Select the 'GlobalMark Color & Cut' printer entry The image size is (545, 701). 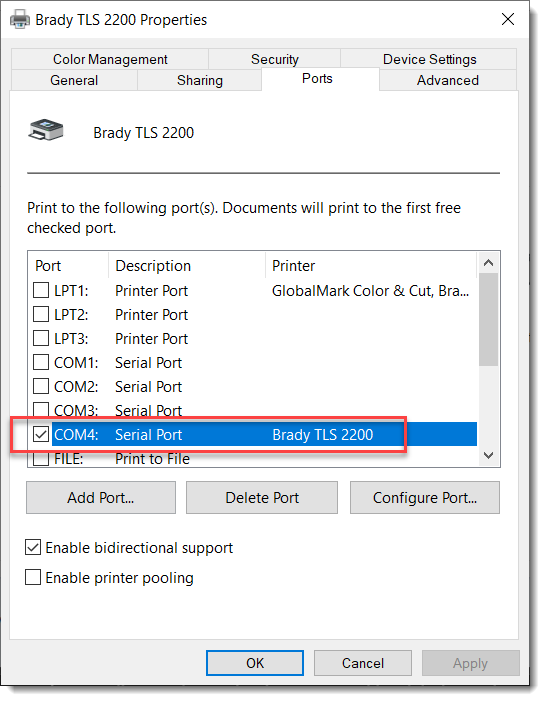tap(371, 291)
